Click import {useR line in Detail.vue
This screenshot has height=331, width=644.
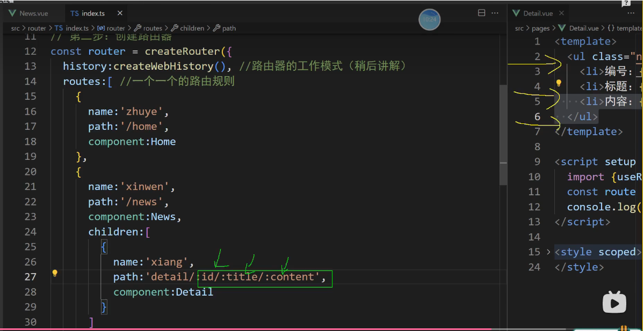tap(605, 177)
